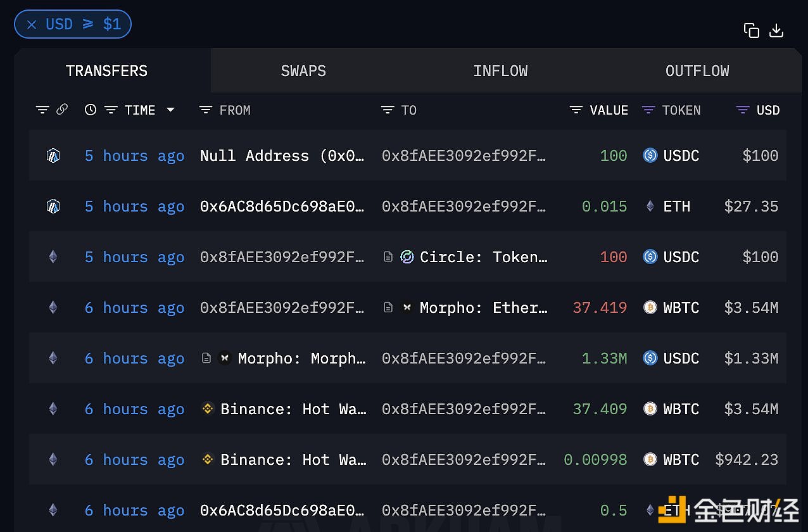Viewport: 808px width, 532px height.
Task: Click the Arbitrum chain icon in first row
Action: click(x=53, y=155)
